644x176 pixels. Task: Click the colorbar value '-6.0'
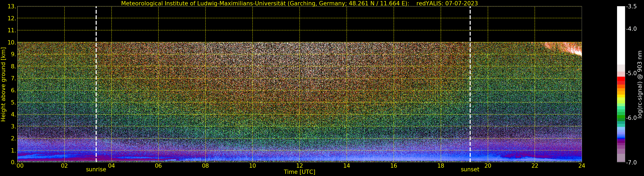coord(631,118)
